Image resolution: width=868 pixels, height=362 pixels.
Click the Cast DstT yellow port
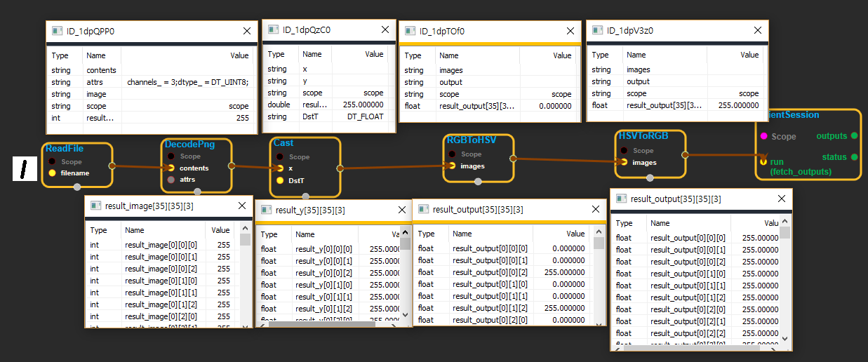(x=281, y=180)
